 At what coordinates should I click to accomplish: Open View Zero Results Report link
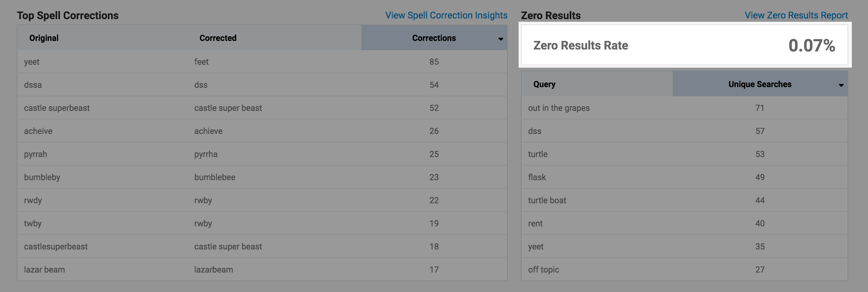point(796,15)
